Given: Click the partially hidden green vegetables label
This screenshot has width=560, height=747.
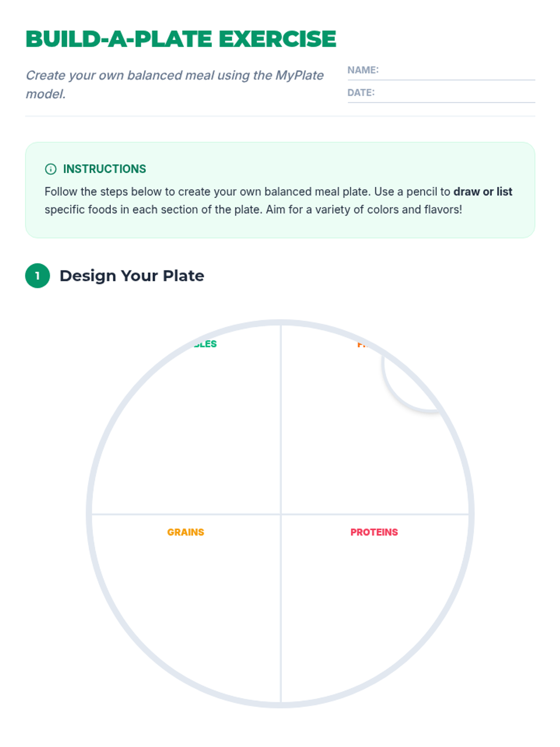Looking at the screenshot, I should coord(206,344).
